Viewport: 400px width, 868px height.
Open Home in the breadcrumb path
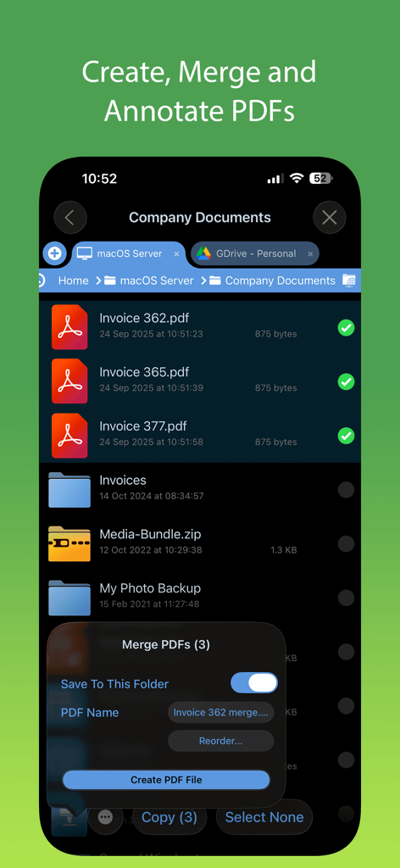(73, 281)
